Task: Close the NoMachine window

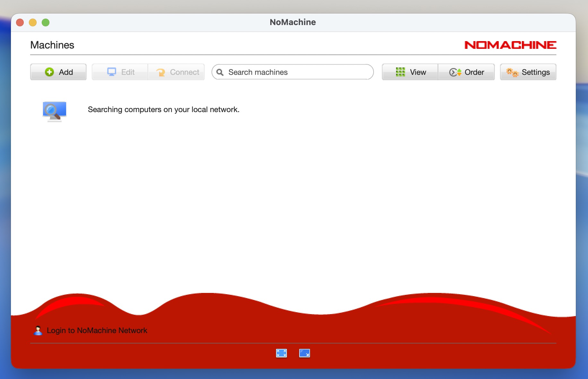Action: coord(20,22)
